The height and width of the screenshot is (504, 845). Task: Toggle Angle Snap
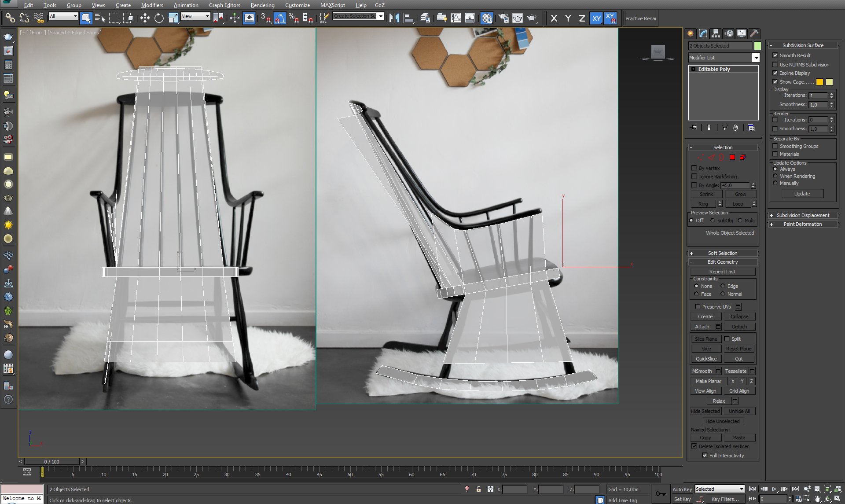pos(279,18)
